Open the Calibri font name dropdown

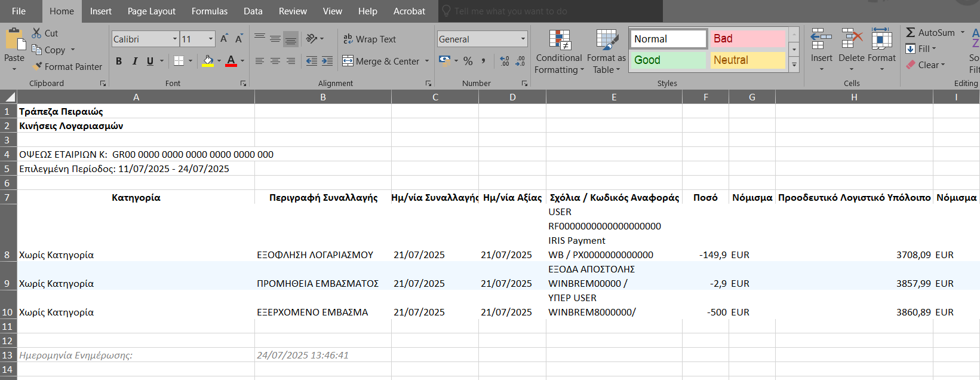coord(174,39)
